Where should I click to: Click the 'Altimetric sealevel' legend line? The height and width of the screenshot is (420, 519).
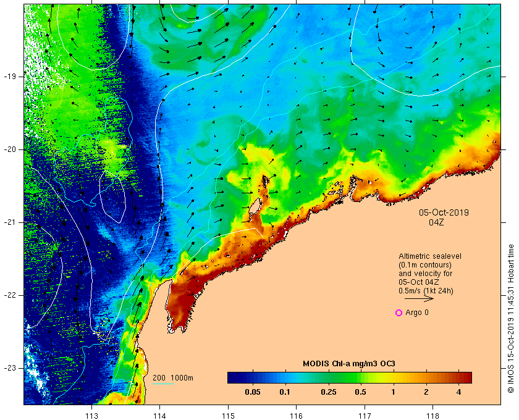click(x=430, y=256)
